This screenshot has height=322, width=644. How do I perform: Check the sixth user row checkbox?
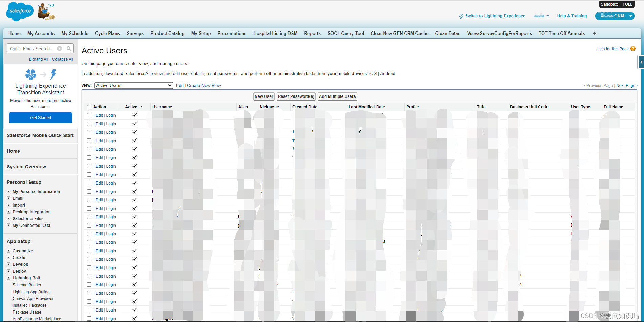click(89, 158)
